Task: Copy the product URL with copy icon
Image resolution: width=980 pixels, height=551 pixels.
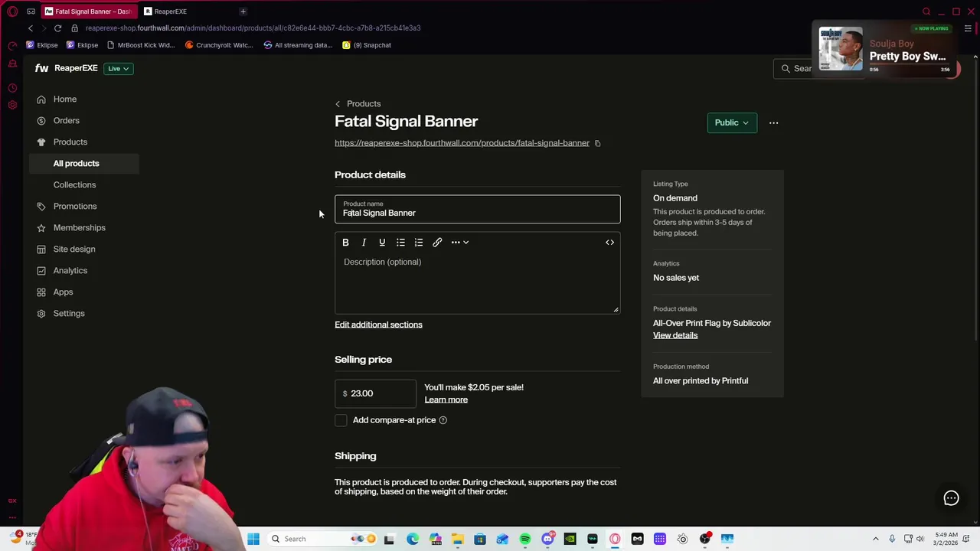Action: pos(598,143)
